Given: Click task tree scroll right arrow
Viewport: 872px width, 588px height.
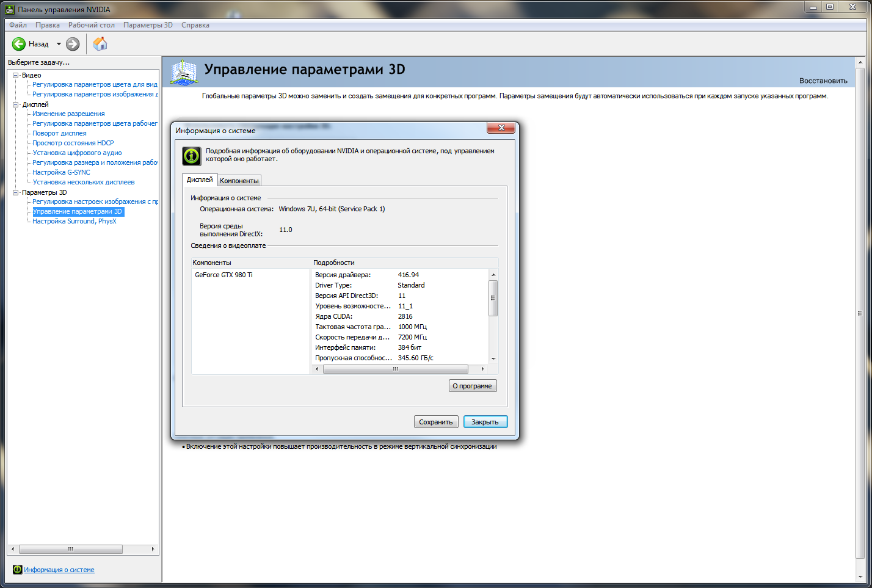Looking at the screenshot, I should tap(153, 549).
